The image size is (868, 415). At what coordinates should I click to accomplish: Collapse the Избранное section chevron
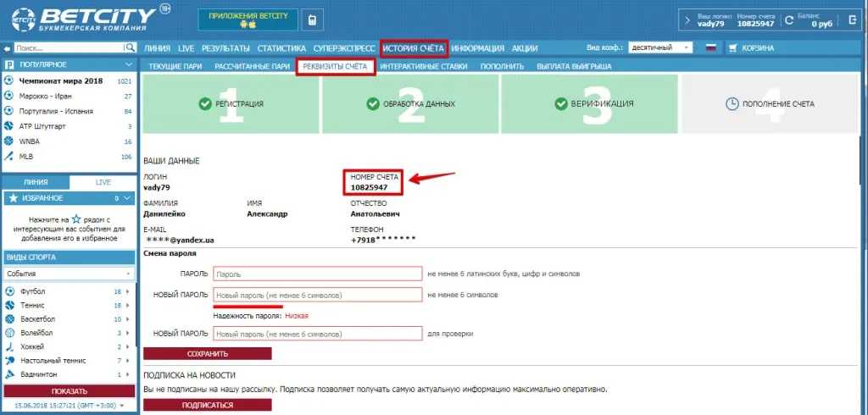click(128, 198)
